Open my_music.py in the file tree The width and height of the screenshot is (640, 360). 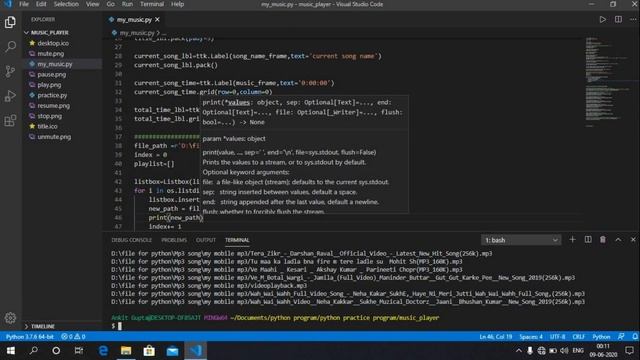click(x=55, y=64)
